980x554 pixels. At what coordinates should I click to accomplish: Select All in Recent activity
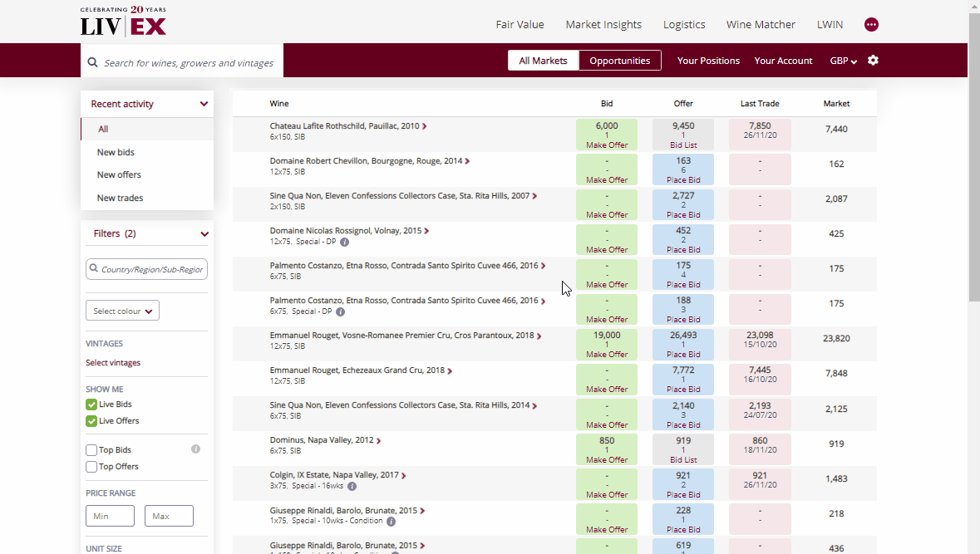[147, 129]
